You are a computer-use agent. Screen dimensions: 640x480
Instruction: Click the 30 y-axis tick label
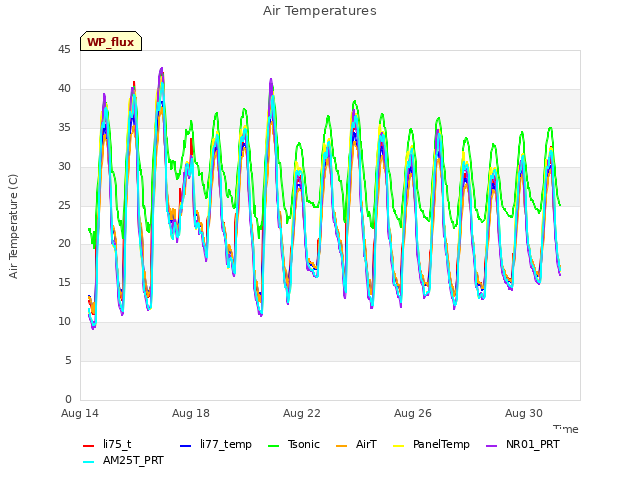(x=64, y=167)
